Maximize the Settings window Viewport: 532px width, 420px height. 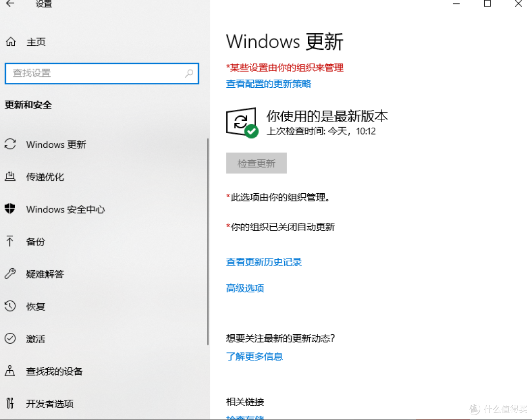click(487, 3)
